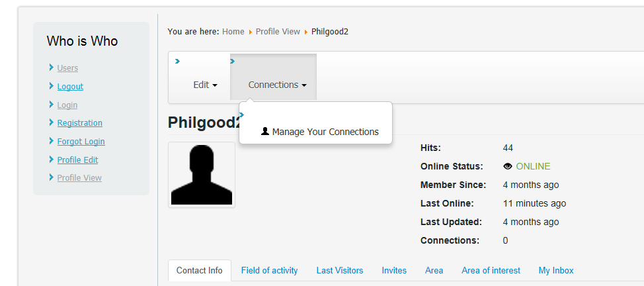Open the Edit dropdown menu

205,85
